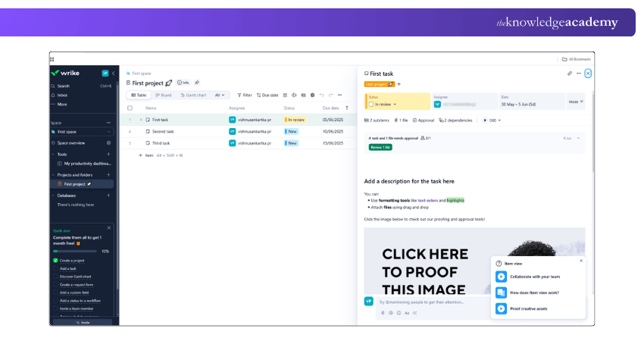Add a database with the Databases plus
Screen dimensions: 644x341
click(x=108, y=196)
